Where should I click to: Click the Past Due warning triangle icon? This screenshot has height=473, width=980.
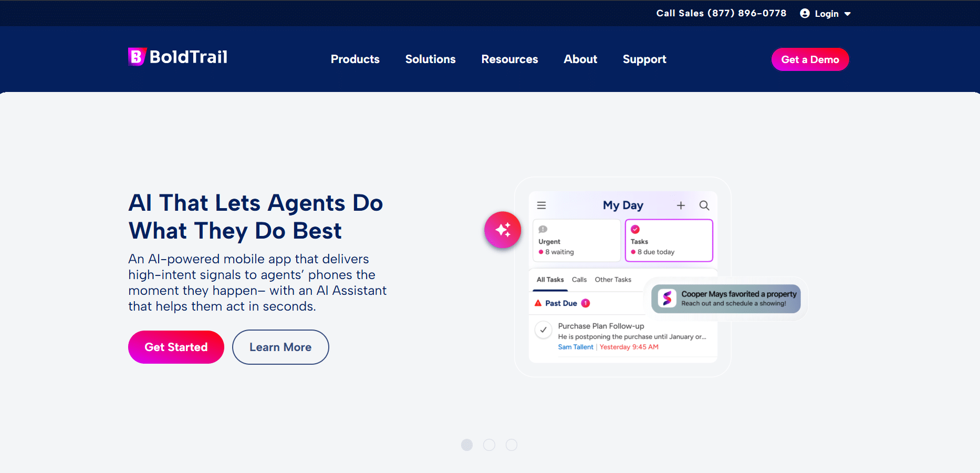(x=538, y=303)
